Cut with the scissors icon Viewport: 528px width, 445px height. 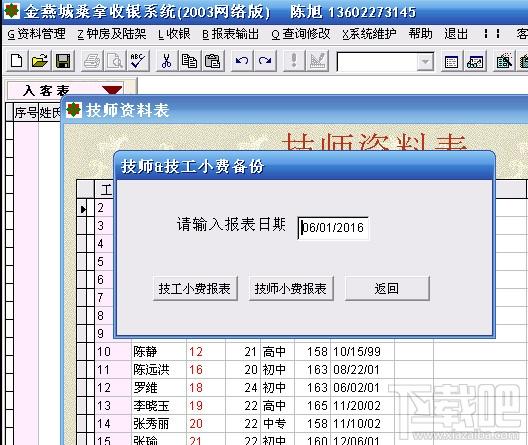166,61
